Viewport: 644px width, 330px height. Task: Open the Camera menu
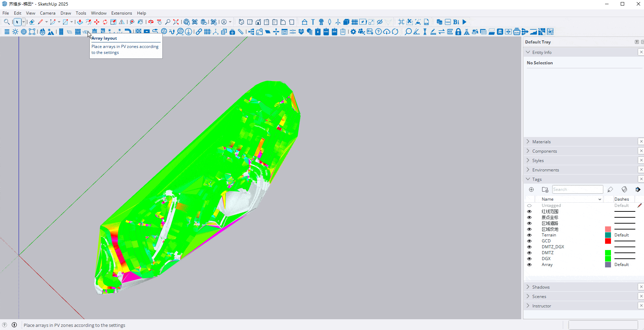(48, 13)
